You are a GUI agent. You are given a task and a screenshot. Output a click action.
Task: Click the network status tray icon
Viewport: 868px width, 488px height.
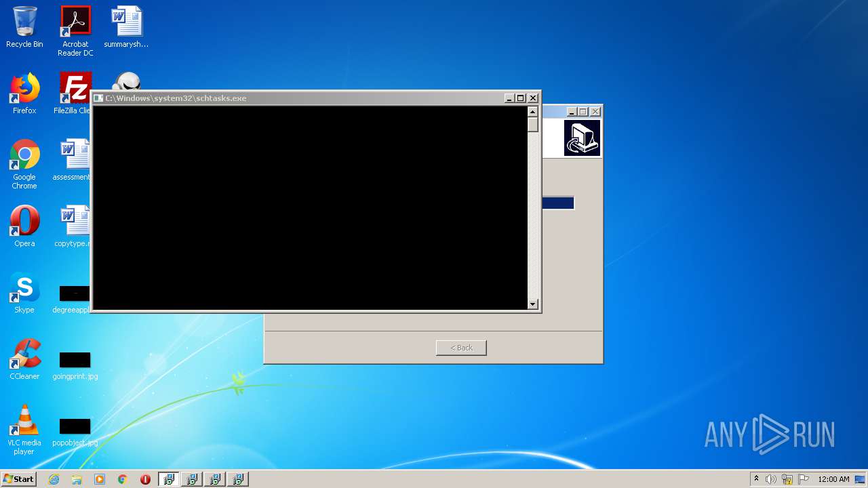click(x=787, y=479)
